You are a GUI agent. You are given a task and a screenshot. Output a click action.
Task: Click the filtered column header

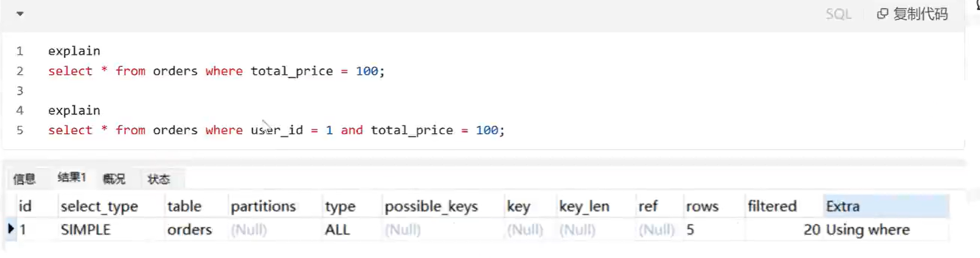click(x=772, y=206)
